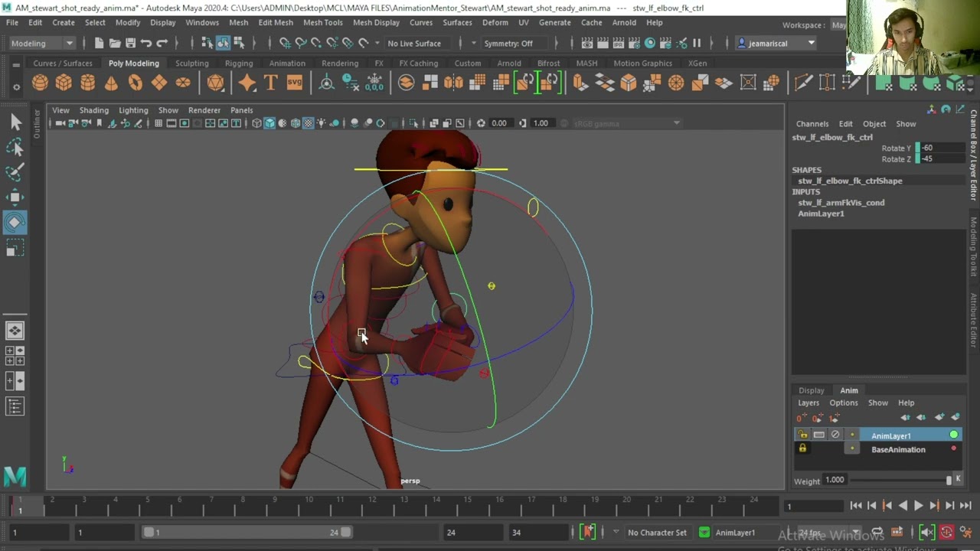980x551 pixels.
Task: Click the Extrude shelf icon
Action: tap(580, 83)
